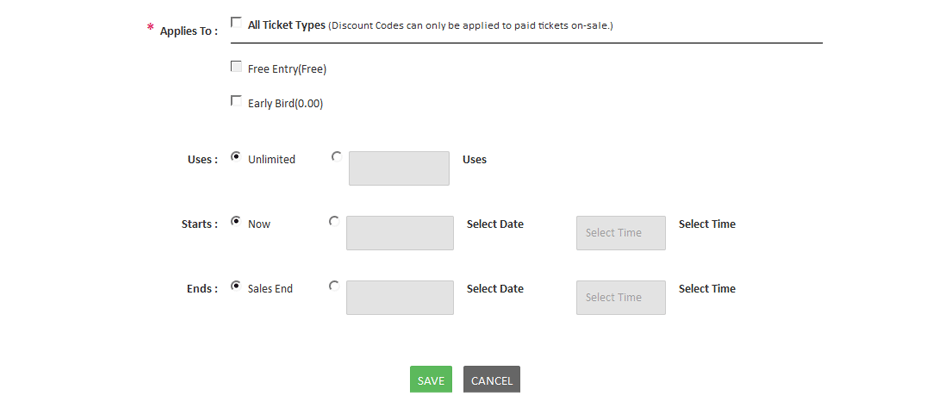Screen dimensions: 950x411
Task: Click the 'Early Bird(0.00)' label text
Action: (285, 103)
